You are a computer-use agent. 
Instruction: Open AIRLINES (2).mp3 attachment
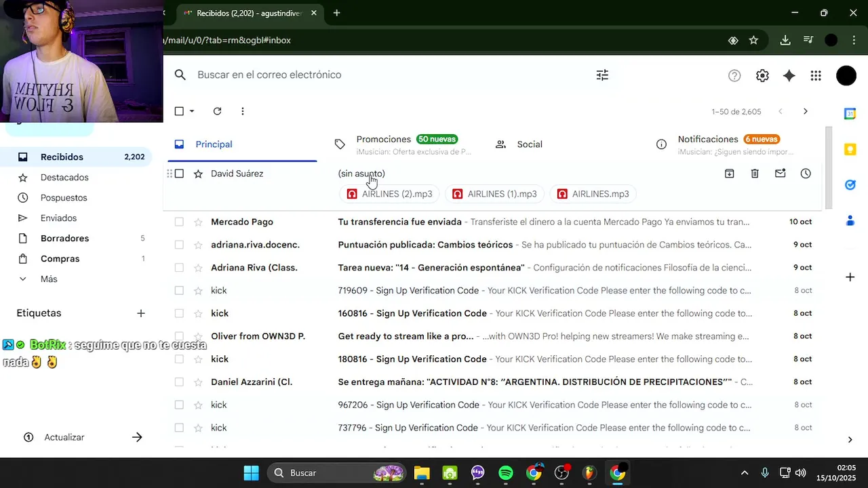point(389,194)
